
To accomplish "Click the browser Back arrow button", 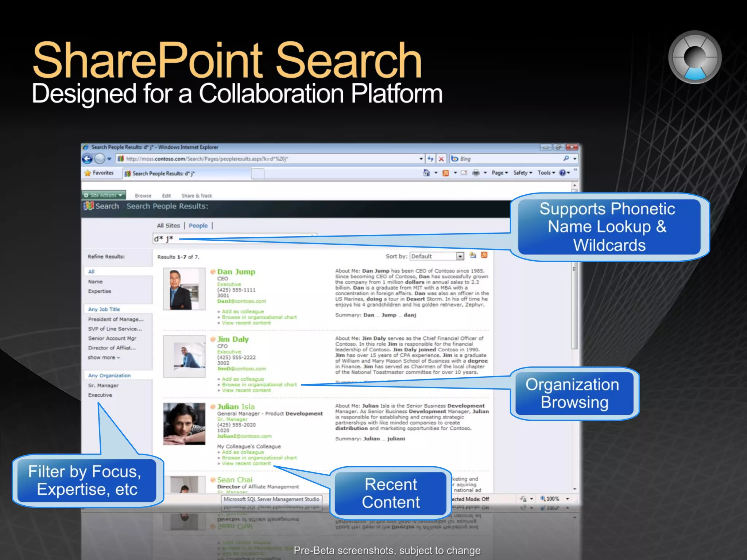I will point(87,159).
